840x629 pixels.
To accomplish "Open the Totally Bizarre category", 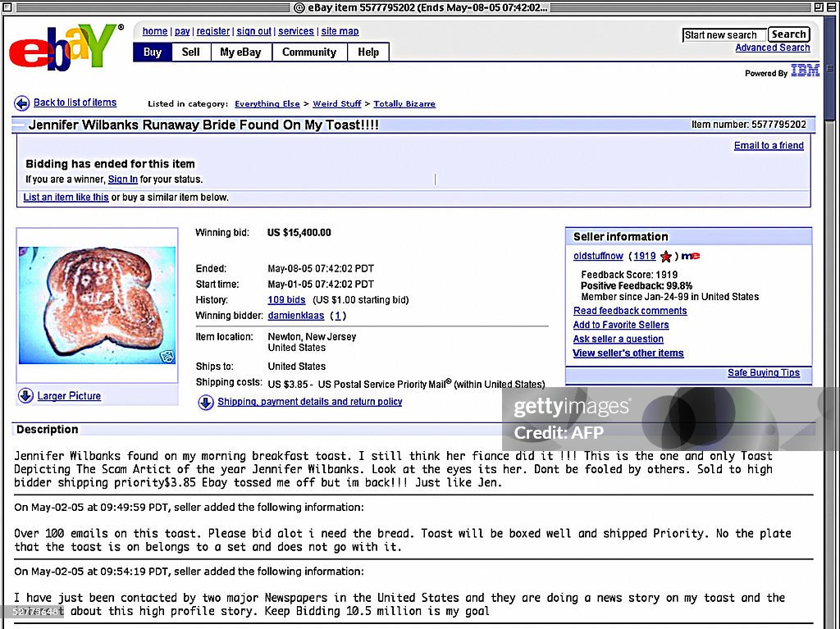I will click(404, 104).
